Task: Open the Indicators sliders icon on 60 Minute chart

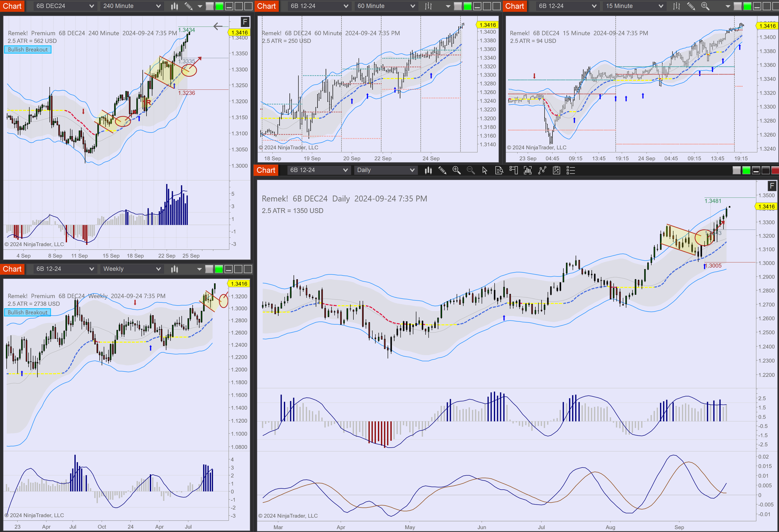Action: coord(428,6)
